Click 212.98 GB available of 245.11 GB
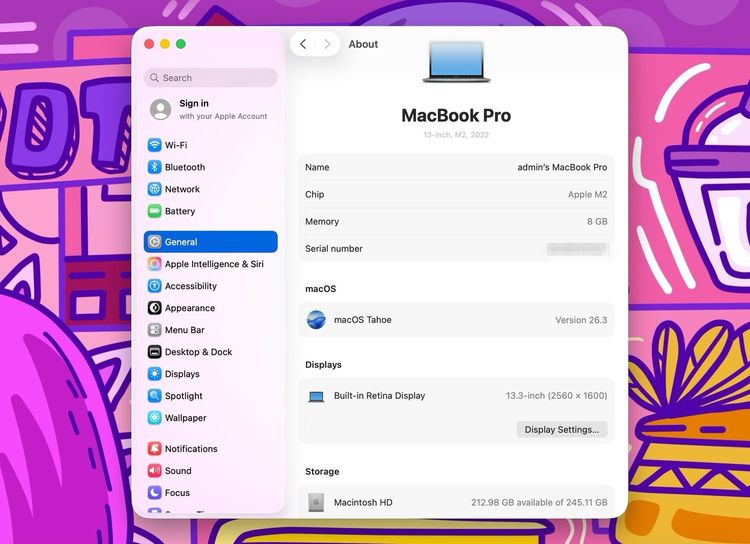Viewport: 750px width, 544px height. pyautogui.click(x=539, y=502)
